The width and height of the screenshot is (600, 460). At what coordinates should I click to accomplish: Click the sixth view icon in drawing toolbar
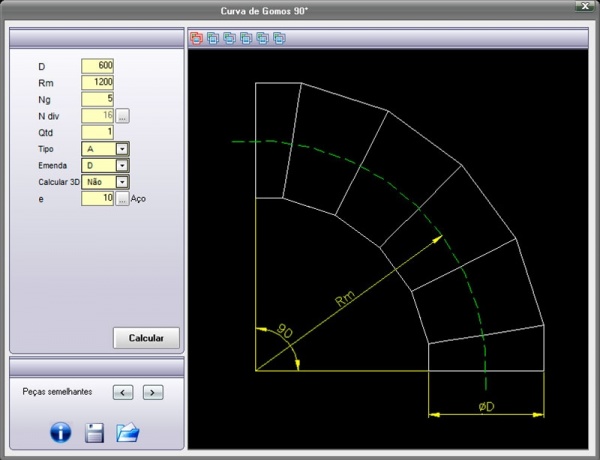279,39
